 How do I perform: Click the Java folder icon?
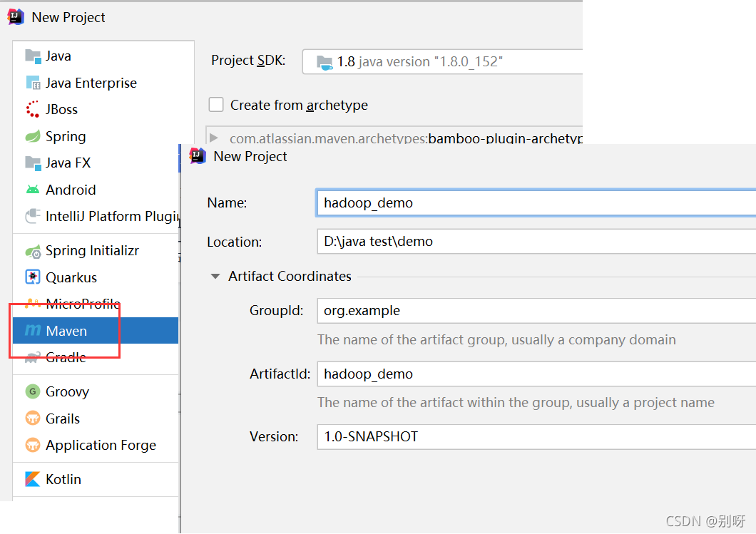pos(33,56)
